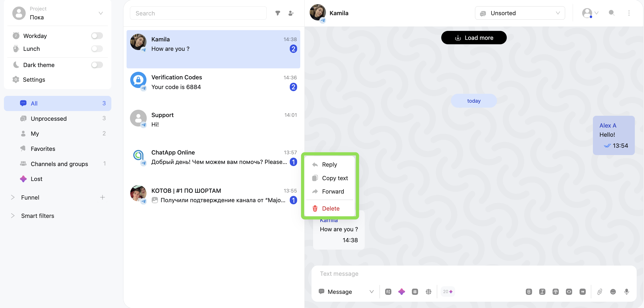
Task: Expand the Smart filters section
Action: coord(13,216)
